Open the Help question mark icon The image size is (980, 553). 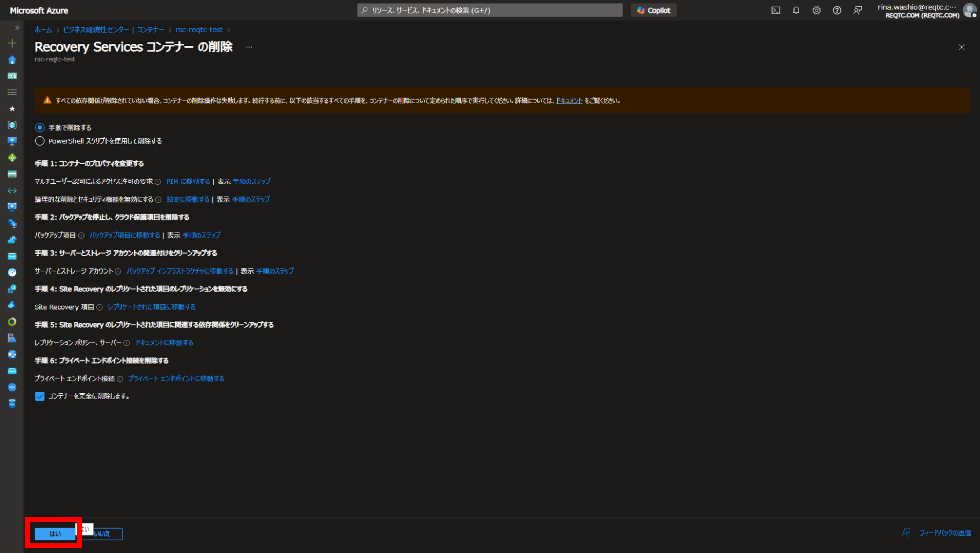point(837,10)
